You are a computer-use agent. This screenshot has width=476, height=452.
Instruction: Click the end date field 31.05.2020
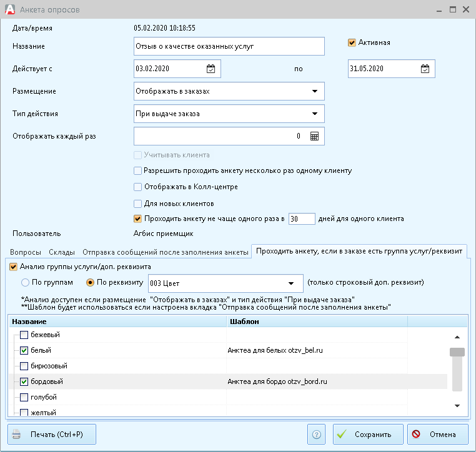pos(391,69)
